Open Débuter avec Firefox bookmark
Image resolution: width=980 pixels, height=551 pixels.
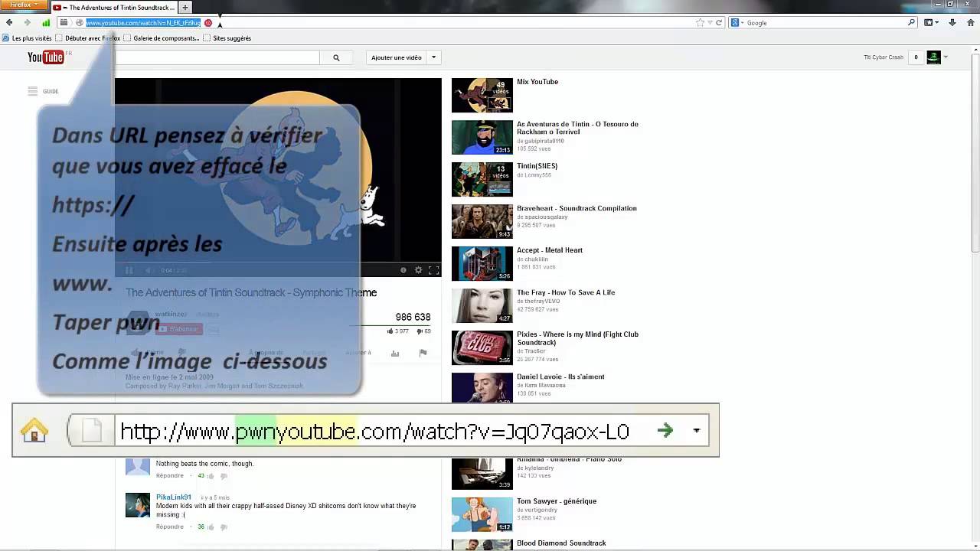pyautogui.click(x=88, y=38)
